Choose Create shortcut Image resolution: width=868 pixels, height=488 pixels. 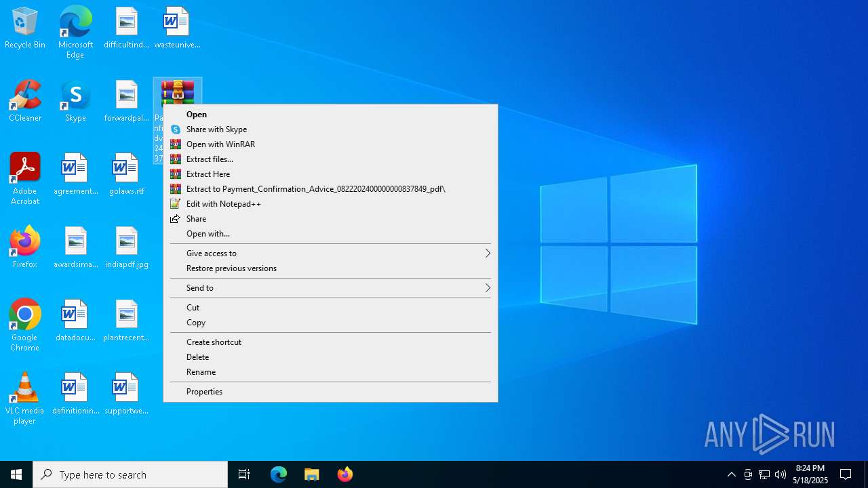[x=330, y=342]
